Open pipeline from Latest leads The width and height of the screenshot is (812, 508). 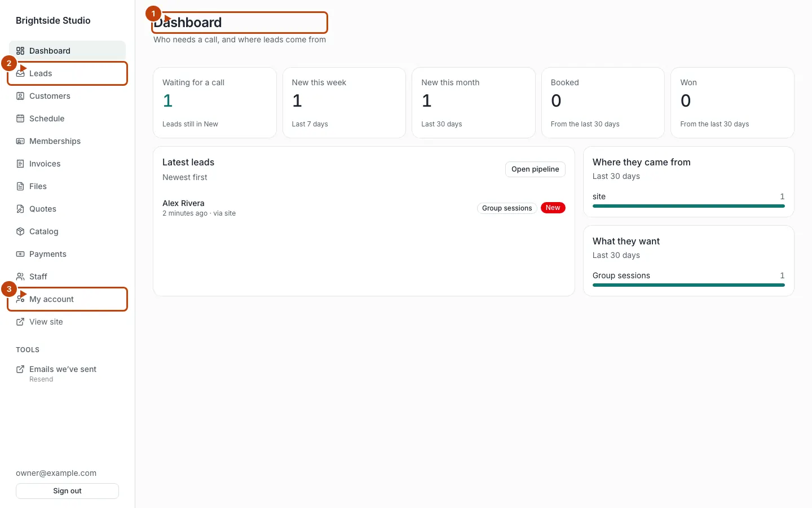point(535,169)
